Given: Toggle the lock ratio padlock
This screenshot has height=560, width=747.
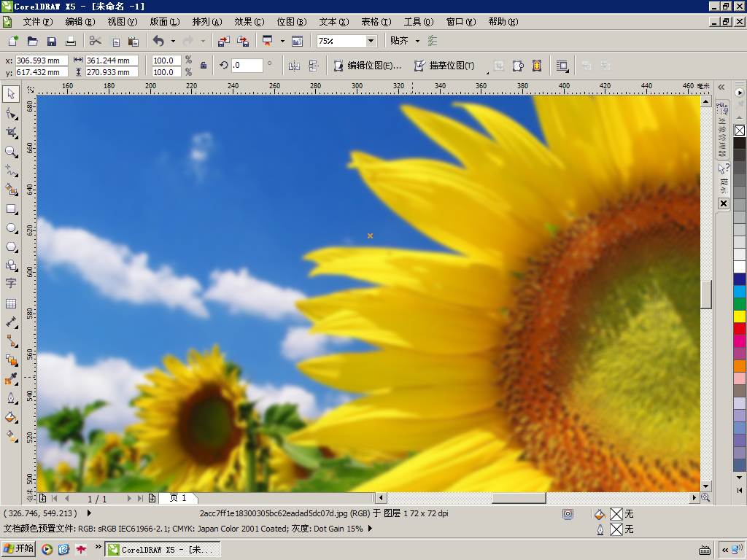Looking at the screenshot, I should (204, 66).
